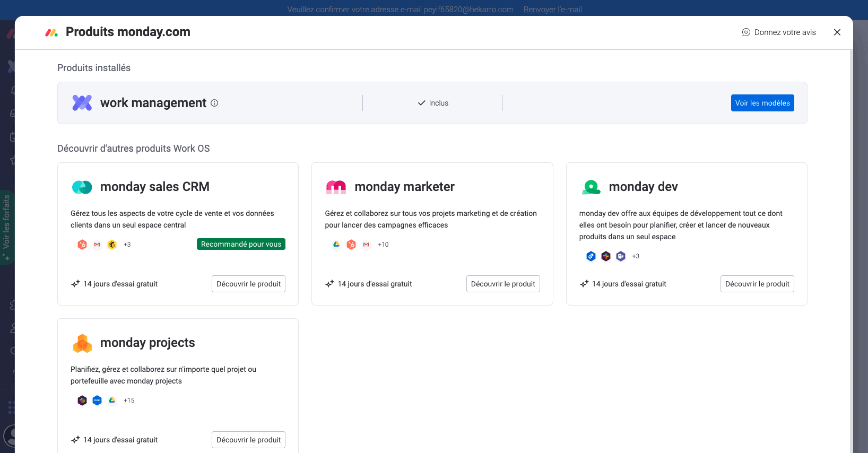
Task: Click the monday marketer logo icon
Action: tap(336, 187)
